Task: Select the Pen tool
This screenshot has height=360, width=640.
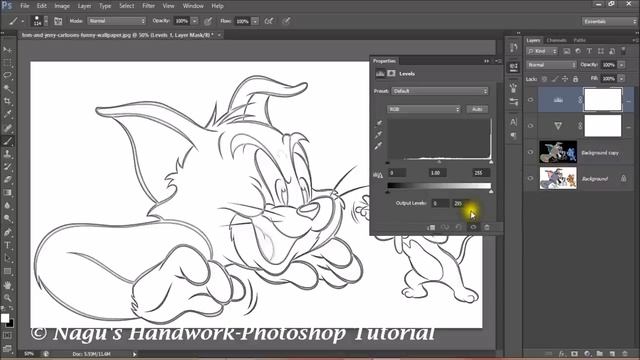Action: coord(7,232)
